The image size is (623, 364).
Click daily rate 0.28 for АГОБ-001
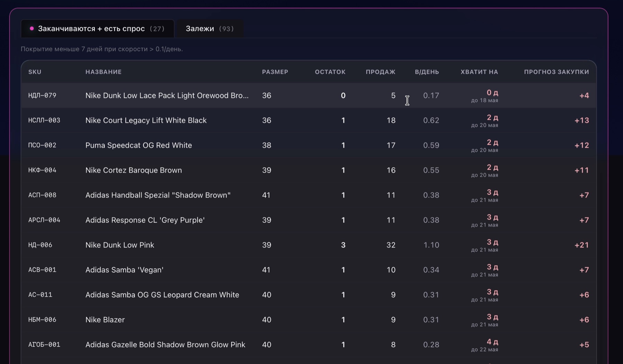(431, 344)
